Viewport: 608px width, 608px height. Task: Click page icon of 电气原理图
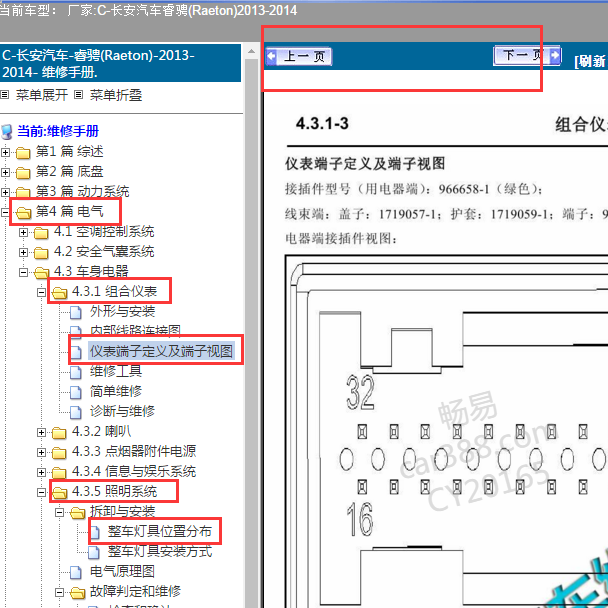[76, 572]
